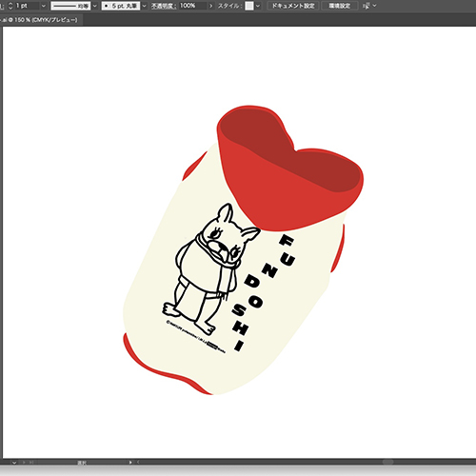Click the horizontal scrollbar left arrow

coord(138,463)
